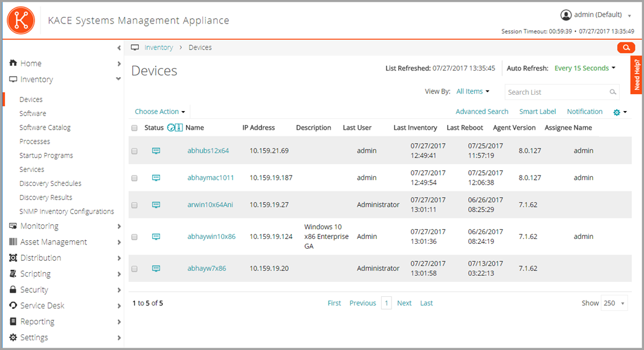The image size is (644, 350).
Task: Click status icon for abhaywin10x86 device
Action: coord(156,237)
